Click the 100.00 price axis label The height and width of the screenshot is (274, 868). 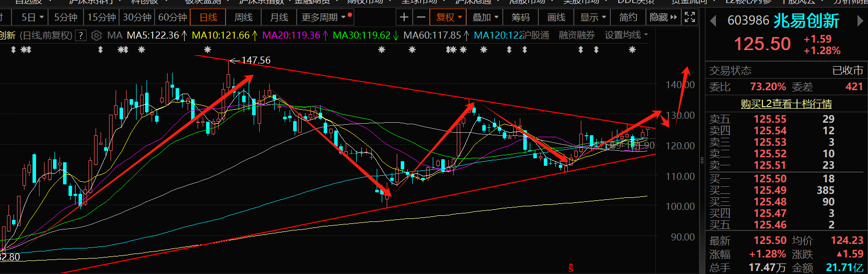(680, 206)
